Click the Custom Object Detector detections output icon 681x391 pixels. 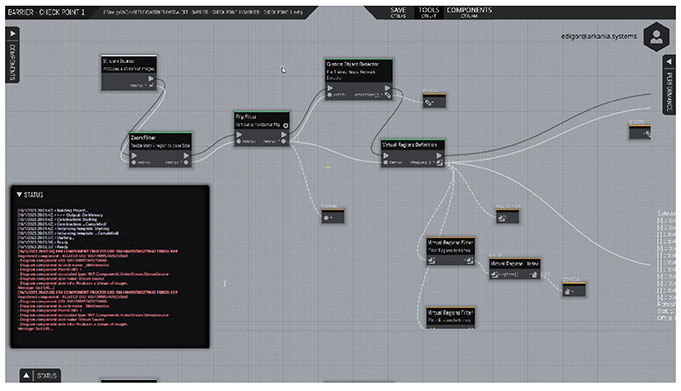click(x=387, y=95)
